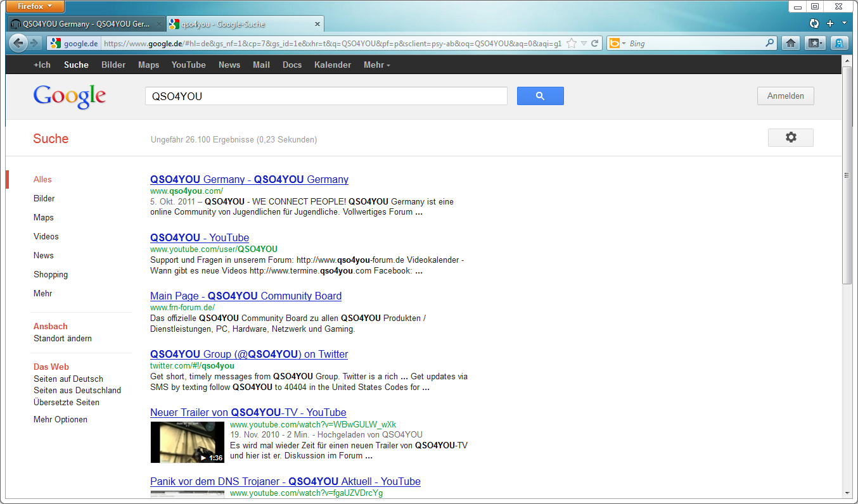Close the qso4you Google-Suche tab
This screenshot has width=858, height=504.
click(x=317, y=24)
